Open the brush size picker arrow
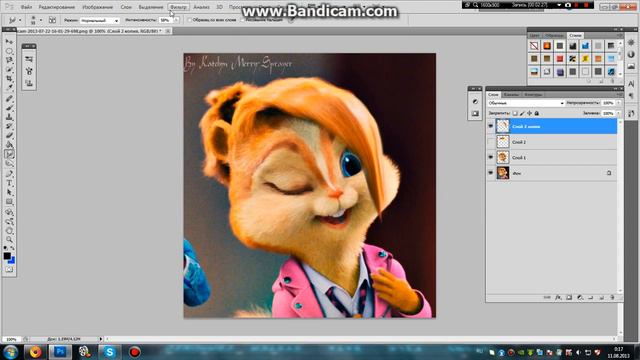The height and width of the screenshot is (360, 640). 41,20
